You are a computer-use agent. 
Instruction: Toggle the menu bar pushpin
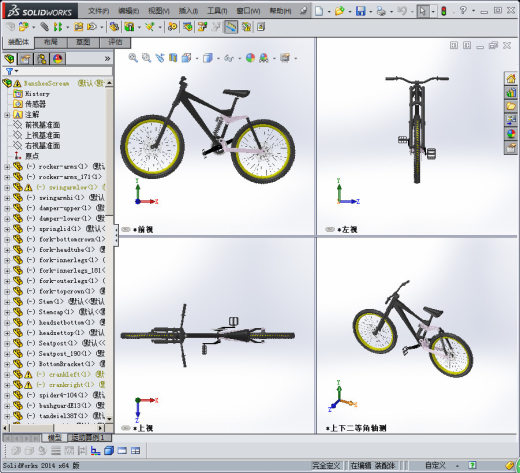[x=303, y=11]
